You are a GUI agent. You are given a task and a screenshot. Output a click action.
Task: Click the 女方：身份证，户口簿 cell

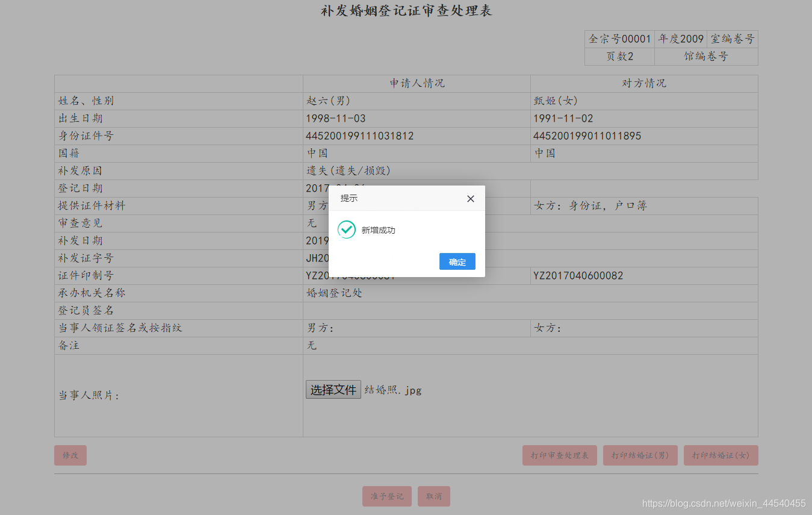tap(644, 206)
